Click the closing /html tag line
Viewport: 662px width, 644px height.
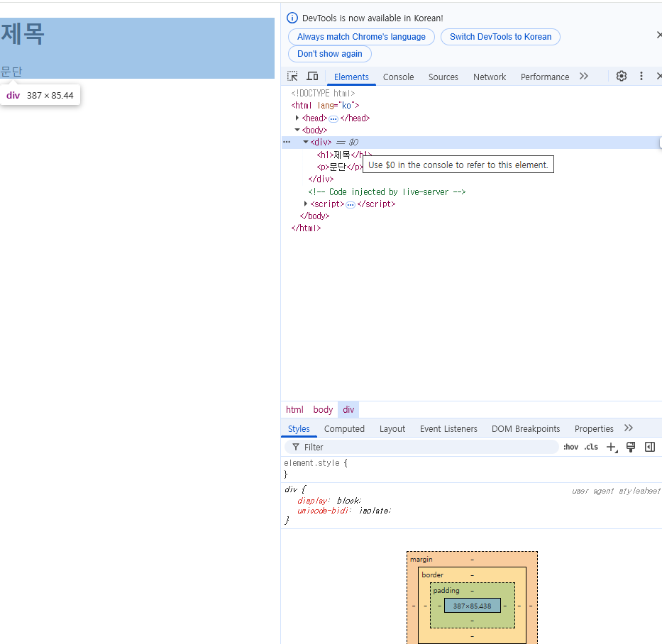click(x=306, y=228)
